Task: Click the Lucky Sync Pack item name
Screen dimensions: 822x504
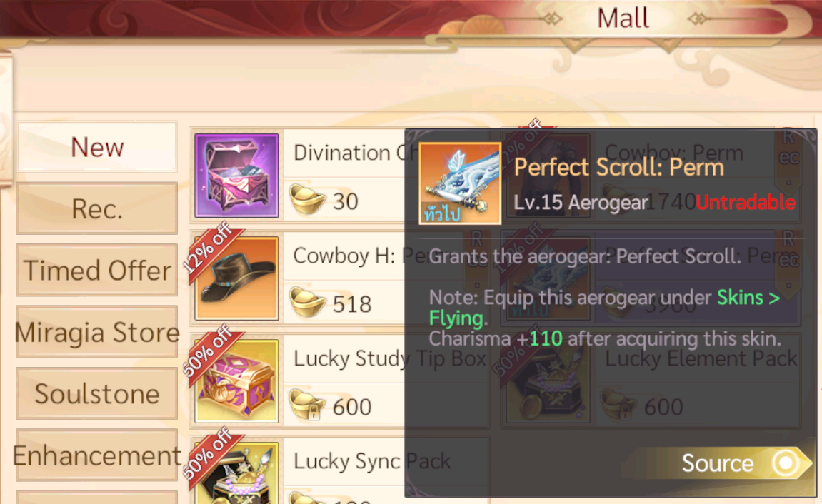Action: click(x=371, y=462)
